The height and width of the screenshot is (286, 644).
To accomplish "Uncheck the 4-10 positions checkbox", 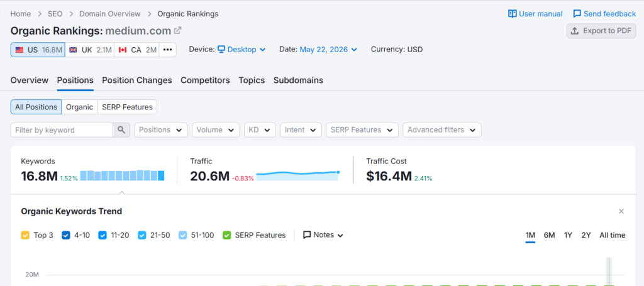I will pos(65,236).
